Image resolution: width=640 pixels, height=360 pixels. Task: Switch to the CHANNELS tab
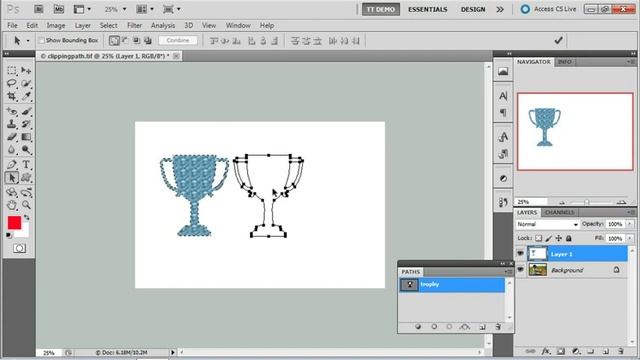pyautogui.click(x=559, y=213)
